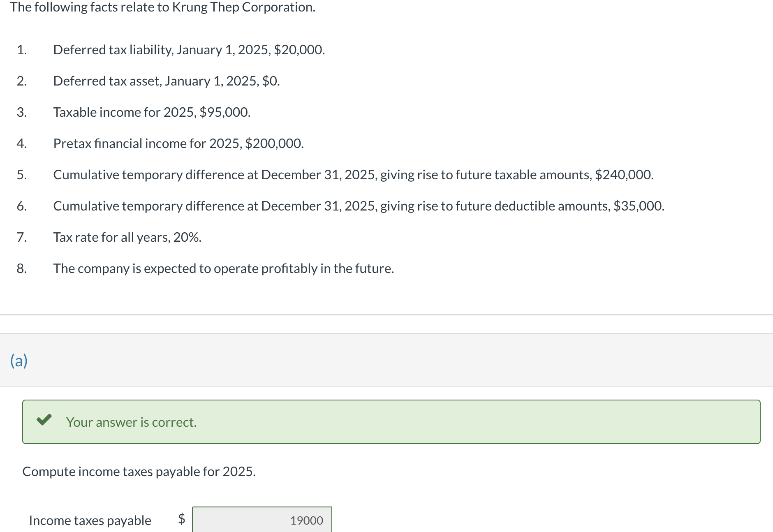773x532 pixels.
Task: Expand the (a) section header
Action: point(19,361)
